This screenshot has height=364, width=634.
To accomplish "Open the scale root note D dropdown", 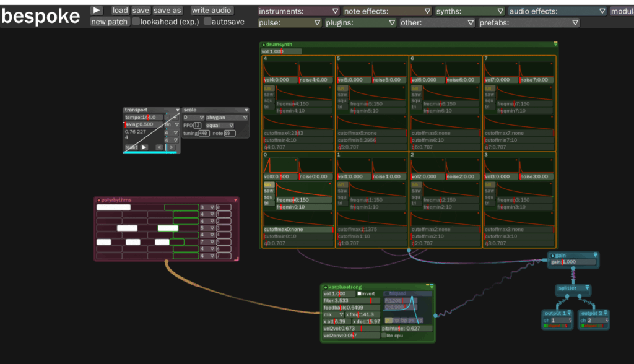I will point(194,118).
